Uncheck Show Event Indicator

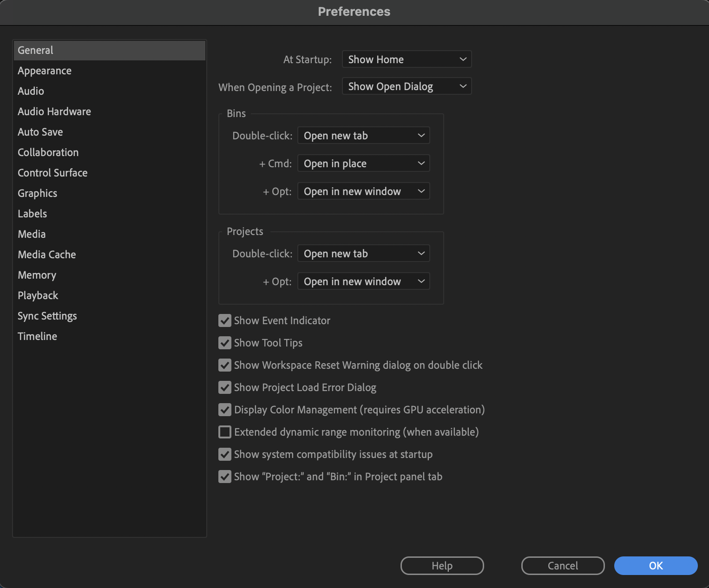(224, 320)
